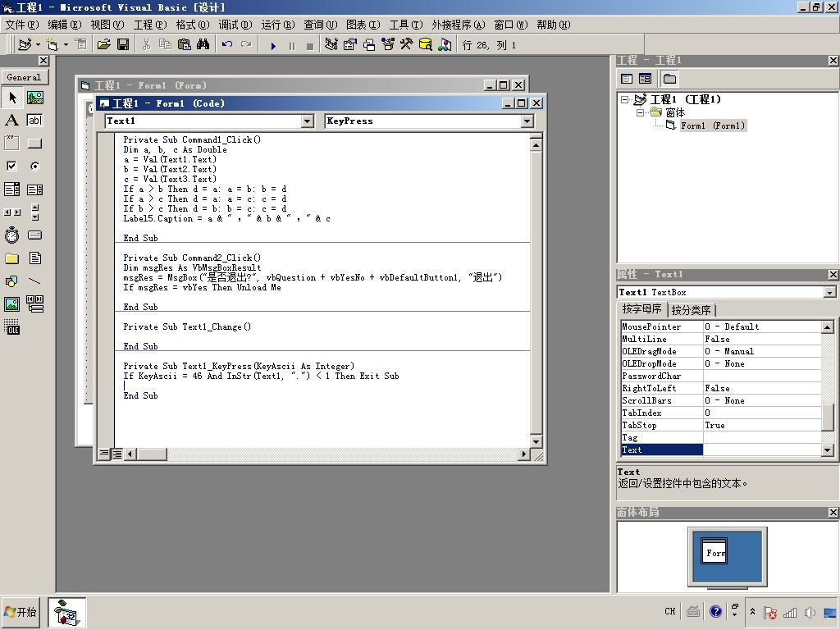Viewport: 840px width, 630px height.
Task: Save the project with the floppy disk icon
Action: 123,45
